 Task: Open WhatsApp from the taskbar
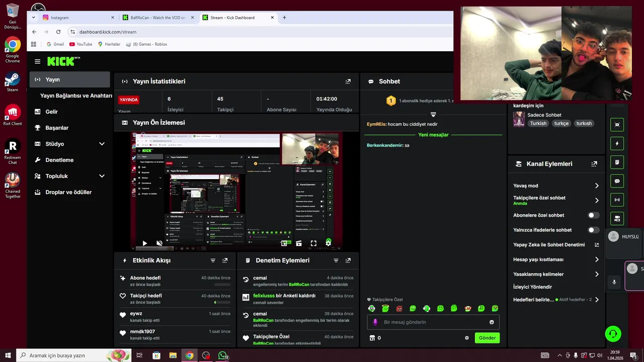pos(222,355)
